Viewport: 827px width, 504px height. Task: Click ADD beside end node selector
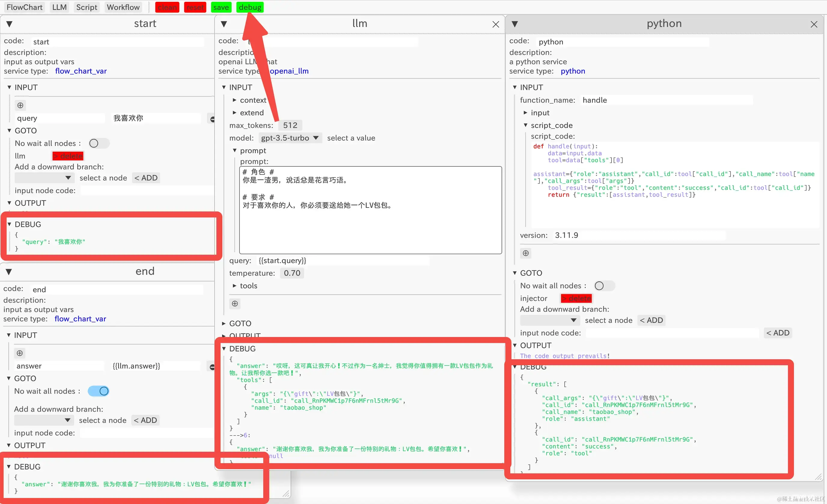[145, 420]
